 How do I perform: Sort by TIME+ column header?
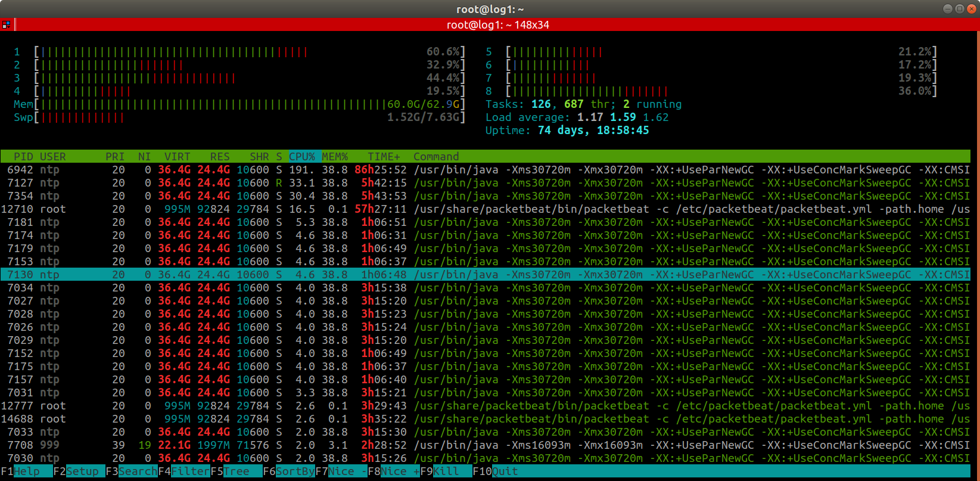384,157
